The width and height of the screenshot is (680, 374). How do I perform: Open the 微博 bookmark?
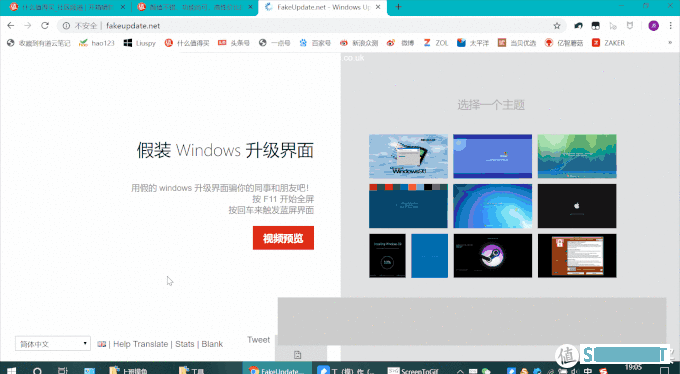pyautogui.click(x=400, y=43)
